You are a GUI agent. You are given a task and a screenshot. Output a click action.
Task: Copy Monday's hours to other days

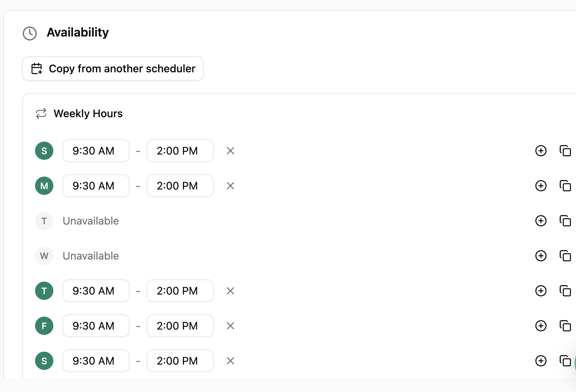pos(565,186)
